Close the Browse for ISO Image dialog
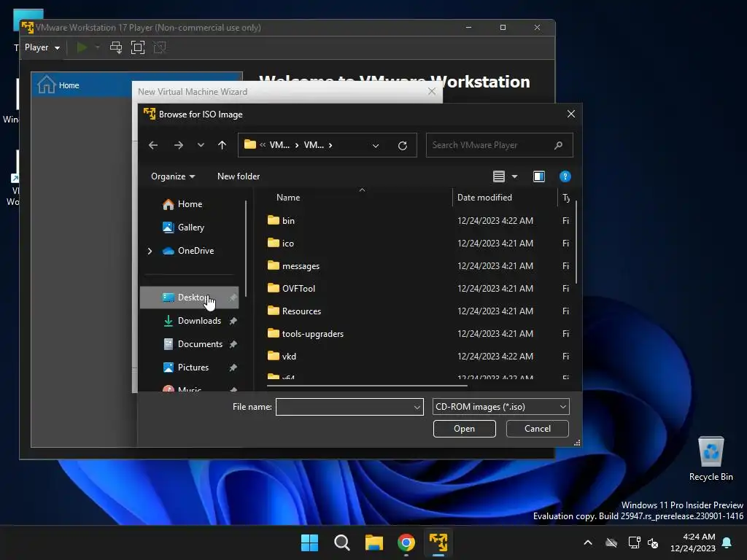 tap(570, 114)
